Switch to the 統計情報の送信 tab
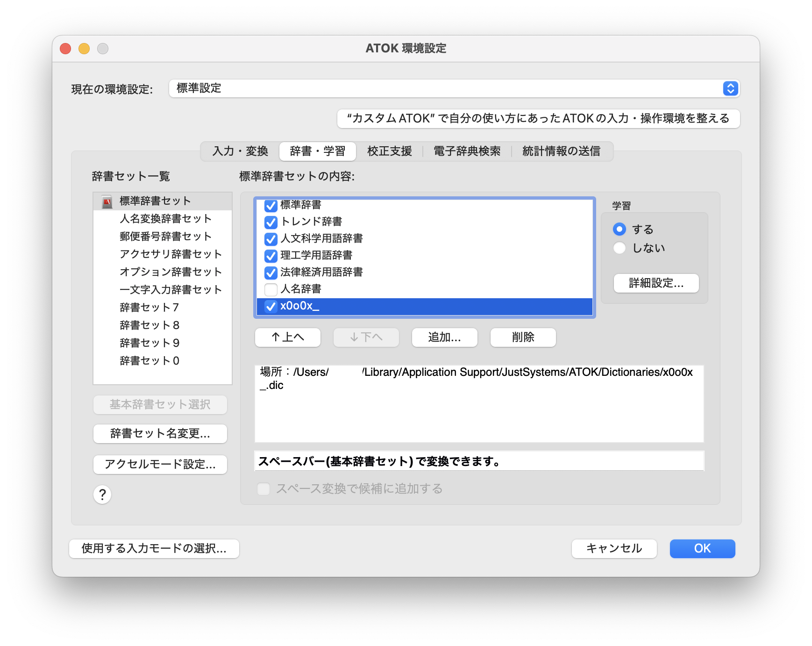This screenshot has height=646, width=812. (562, 151)
